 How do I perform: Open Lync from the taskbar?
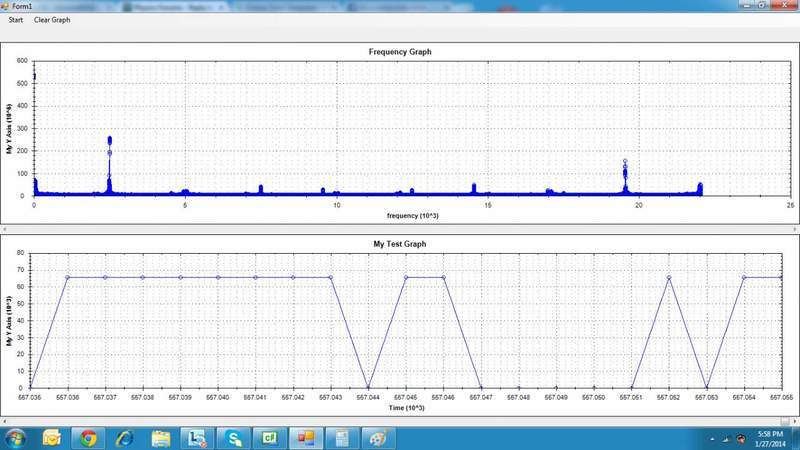[x=197, y=437]
